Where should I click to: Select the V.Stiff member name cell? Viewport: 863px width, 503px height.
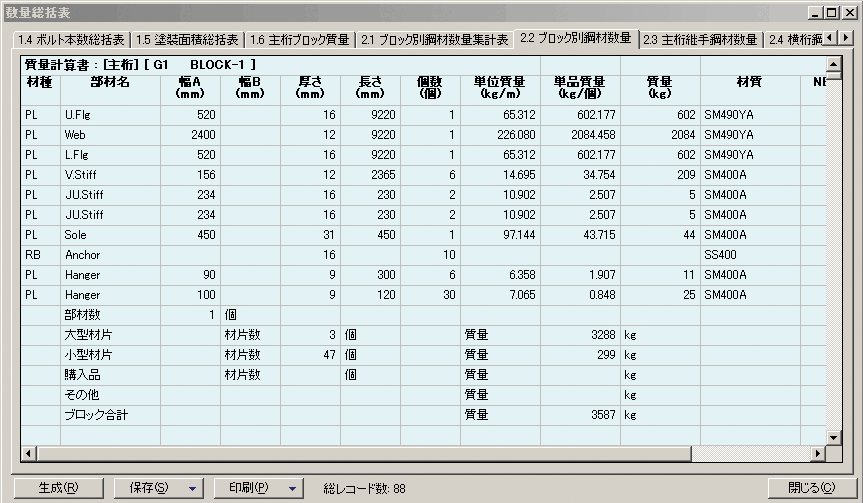[x=110, y=175]
